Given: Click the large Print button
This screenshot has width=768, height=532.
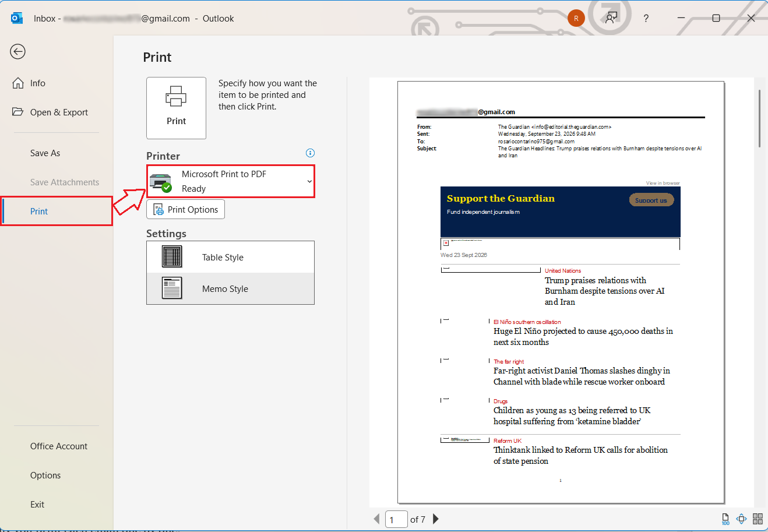Looking at the screenshot, I should (x=176, y=108).
